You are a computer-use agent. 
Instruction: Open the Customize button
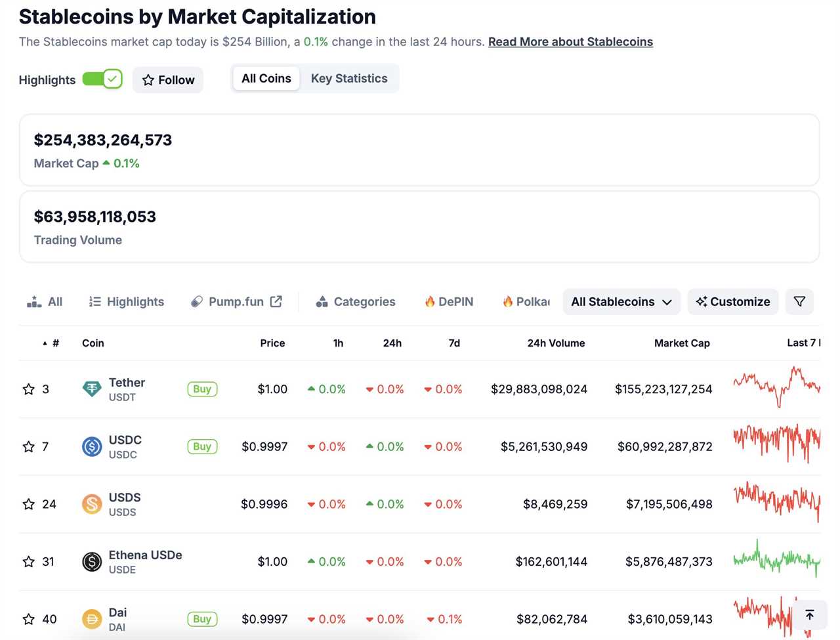click(x=733, y=301)
